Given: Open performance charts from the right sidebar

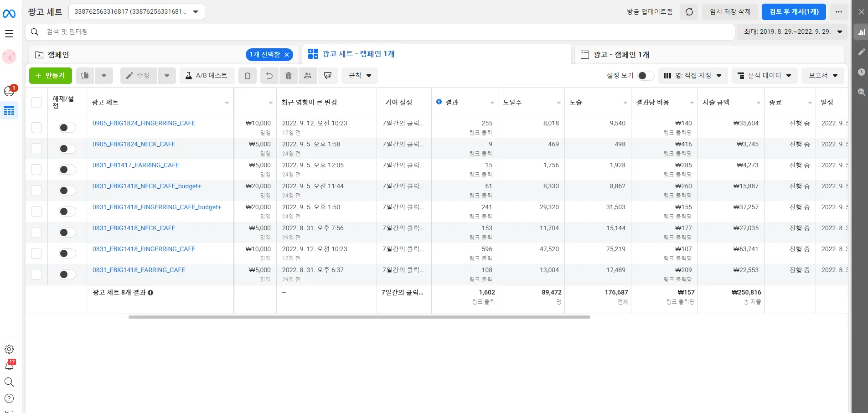Looking at the screenshot, I should tap(862, 32).
